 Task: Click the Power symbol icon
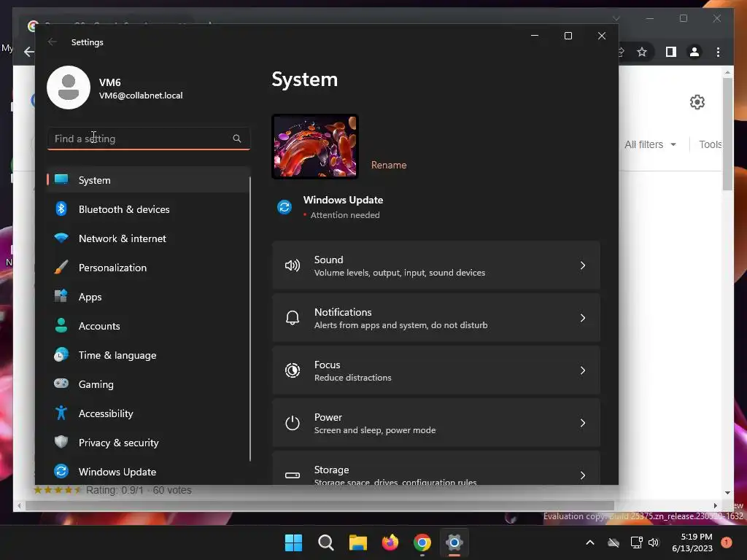(292, 423)
